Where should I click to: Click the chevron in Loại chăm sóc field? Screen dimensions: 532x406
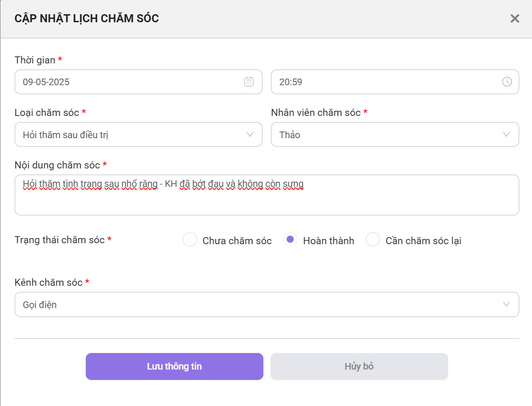(250, 134)
